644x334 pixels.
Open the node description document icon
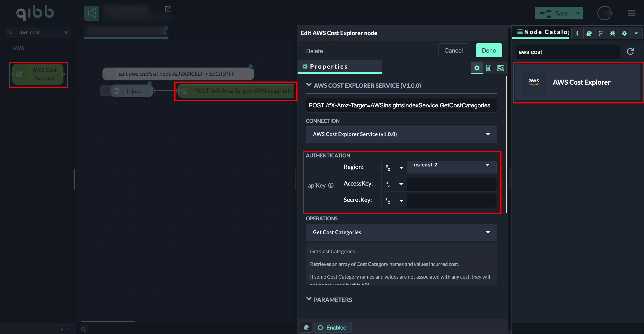488,68
